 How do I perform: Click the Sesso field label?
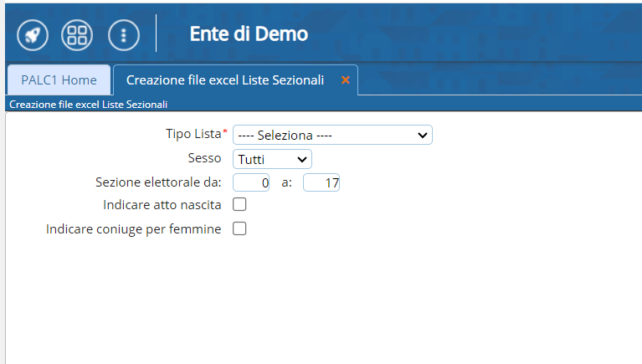[x=204, y=158]
